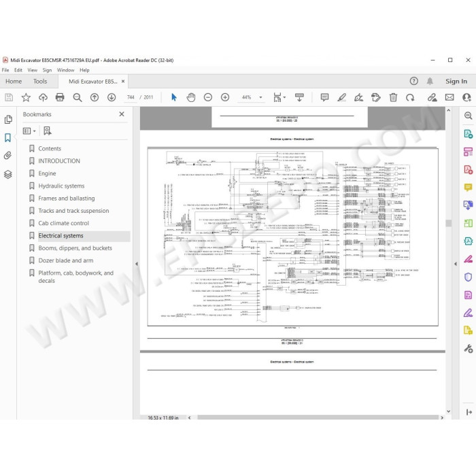Switch to the Home tab

pos(14,82)
